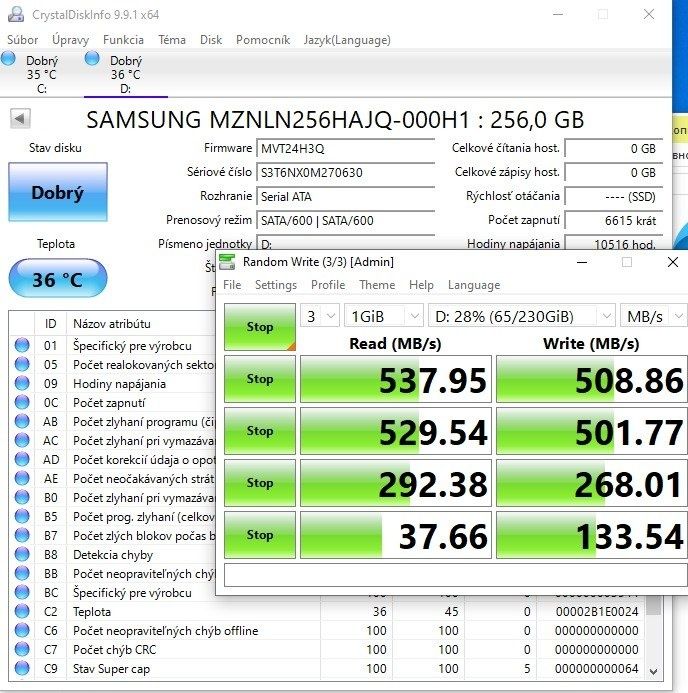Click the Rozhranie field showing Serial ATA
This screenshot has height=693, width=688.
point(346,196)
